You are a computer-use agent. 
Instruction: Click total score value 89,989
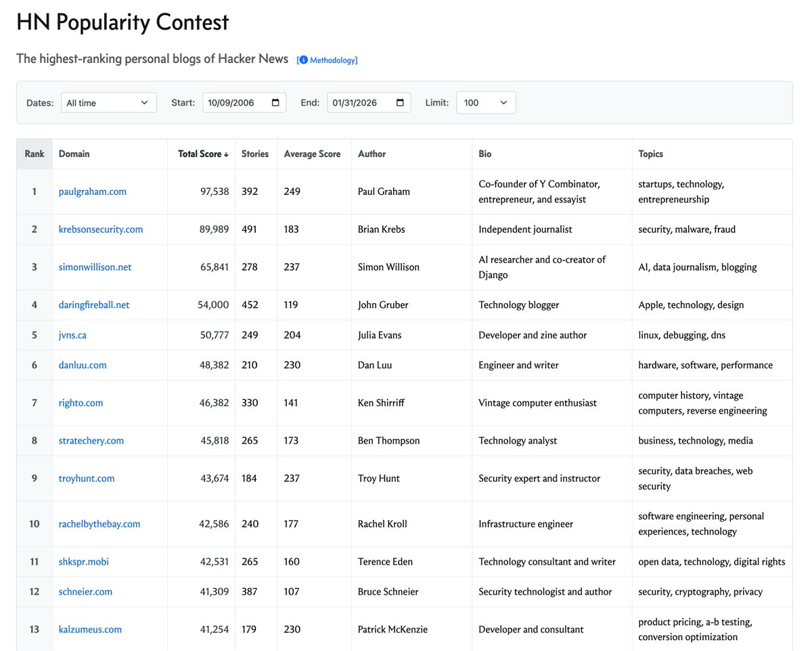click(215, 229)
